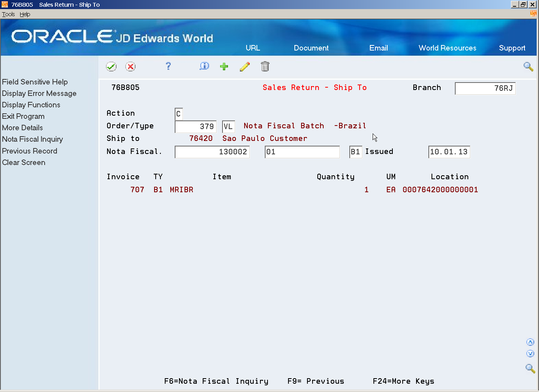539x392 pixels.
Task: Open the Tools menu
Action: 8,14
